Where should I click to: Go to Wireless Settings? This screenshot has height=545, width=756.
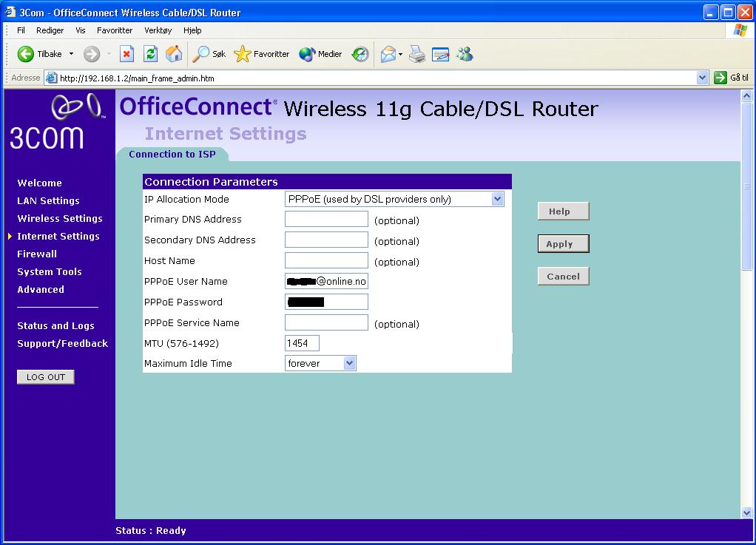pyautogui.click(x=60, y=219)
